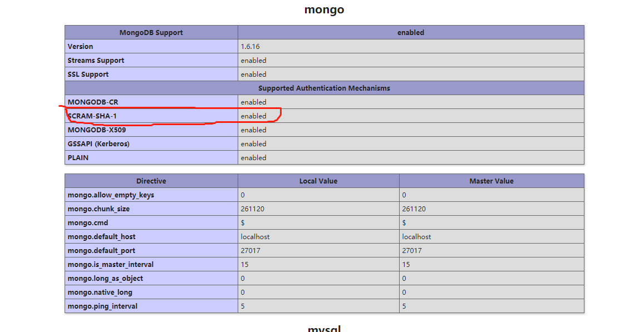Screen dimensions: 644x332
Task: Select the "SSL Support" label
Action: point(88,75)
